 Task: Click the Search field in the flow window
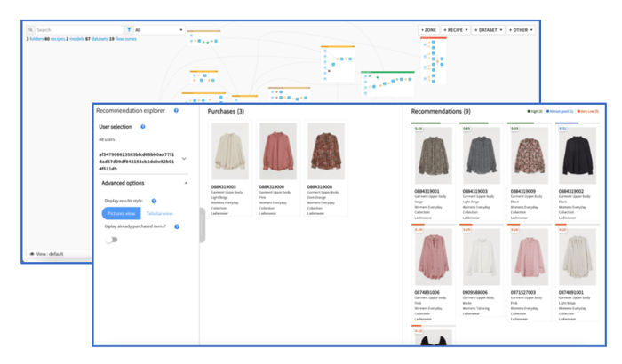[x=78, y=29]
